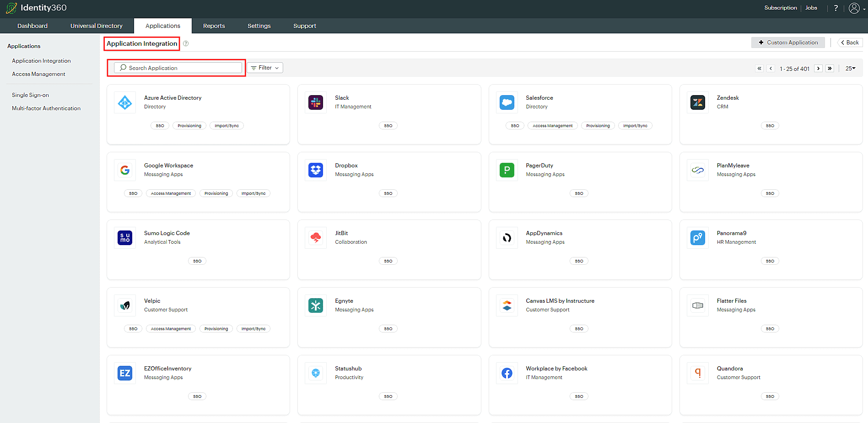868x423 pixels.
Task: Click the Back button
Action: tap(850, 43)
